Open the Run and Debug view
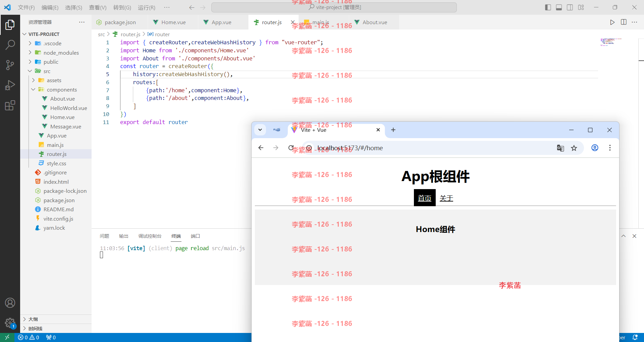This screenshot has width=644, height=342. coord(10,85)
